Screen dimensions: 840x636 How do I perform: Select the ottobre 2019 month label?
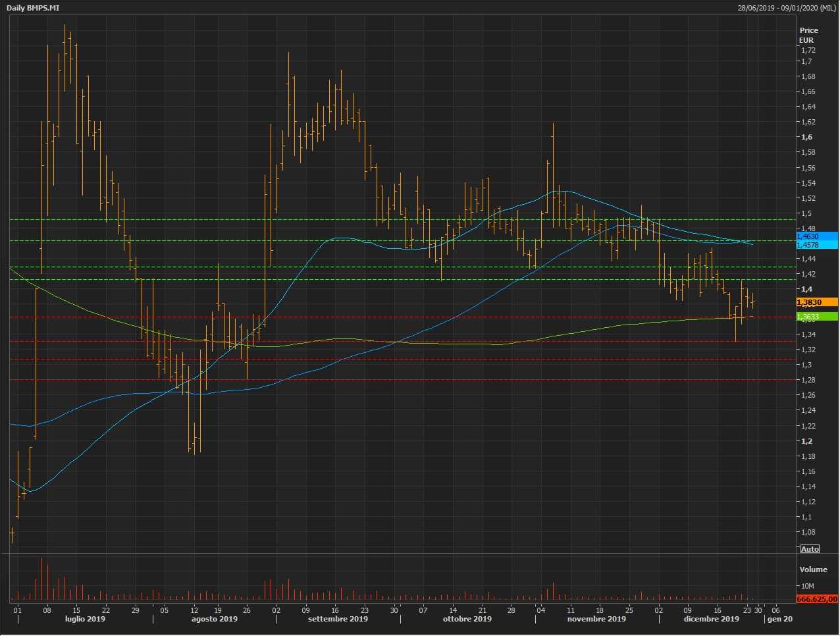[467, 619]
